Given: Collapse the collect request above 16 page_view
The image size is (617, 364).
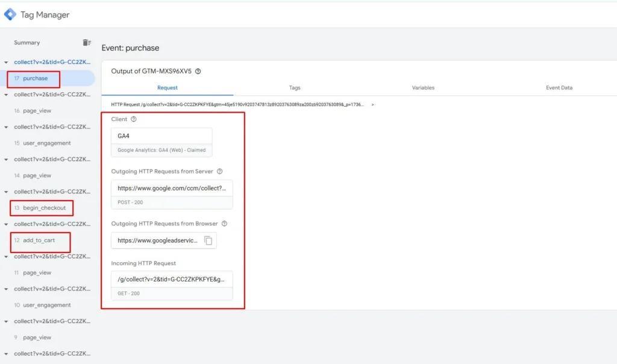Looking at the screenshot, I should click(x=6, y=95).
